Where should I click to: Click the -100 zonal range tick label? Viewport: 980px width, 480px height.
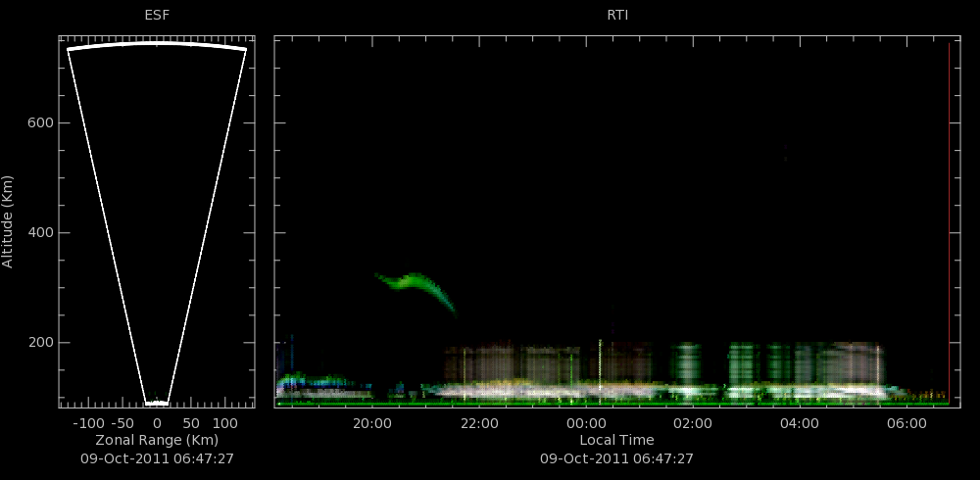tap(88, 423)
